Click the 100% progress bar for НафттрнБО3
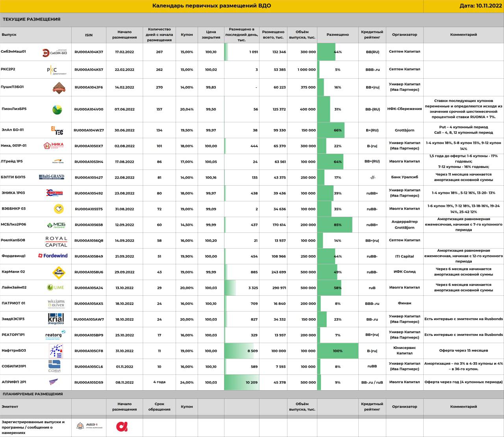 point(337,351)
